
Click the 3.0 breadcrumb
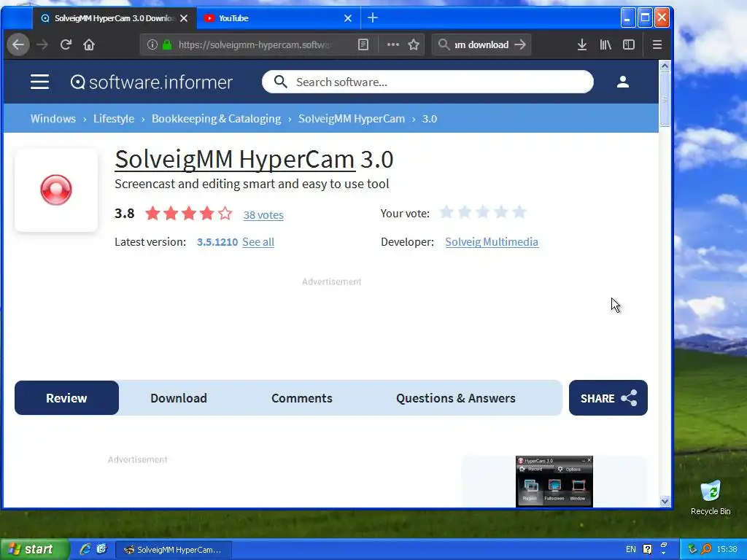pos(429,119)
